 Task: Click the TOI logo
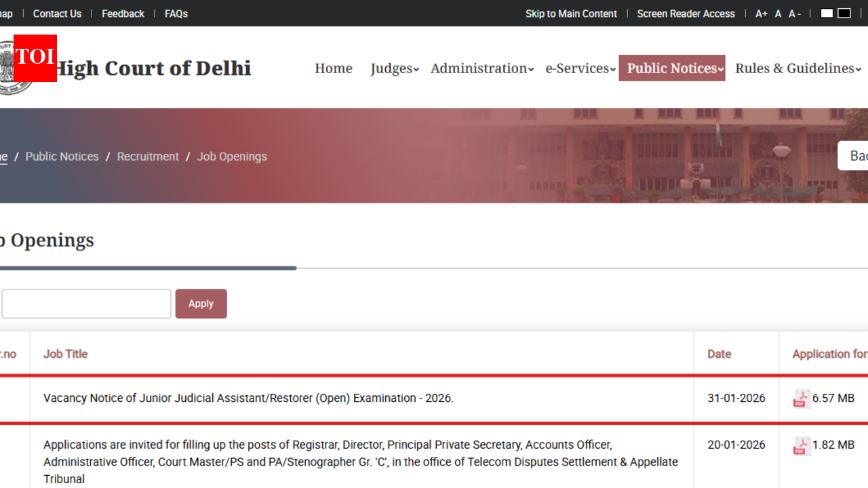click(35, 58)
